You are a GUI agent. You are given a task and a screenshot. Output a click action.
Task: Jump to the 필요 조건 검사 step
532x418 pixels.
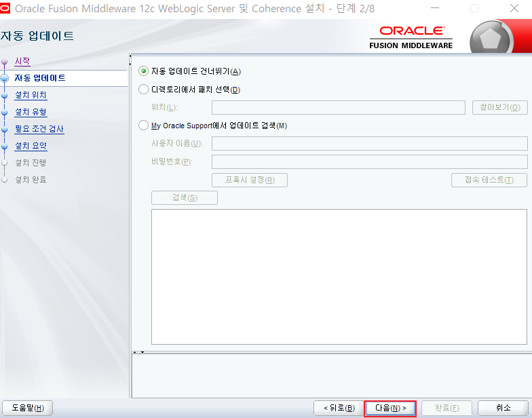click(39, 129)
